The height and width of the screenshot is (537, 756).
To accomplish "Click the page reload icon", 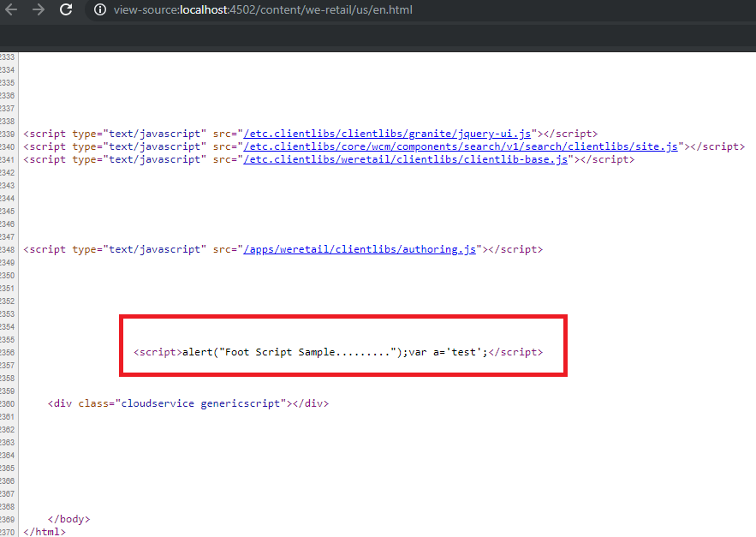I will (x=66, y=11).
